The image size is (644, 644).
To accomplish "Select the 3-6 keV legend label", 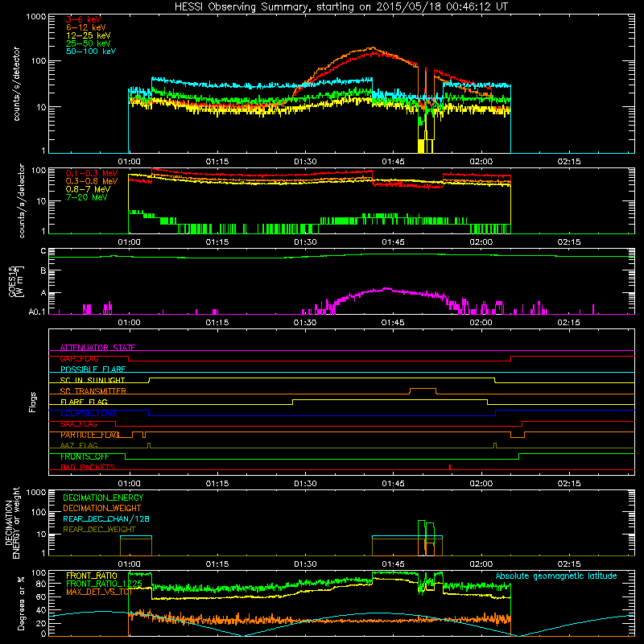I will point(84,19).
